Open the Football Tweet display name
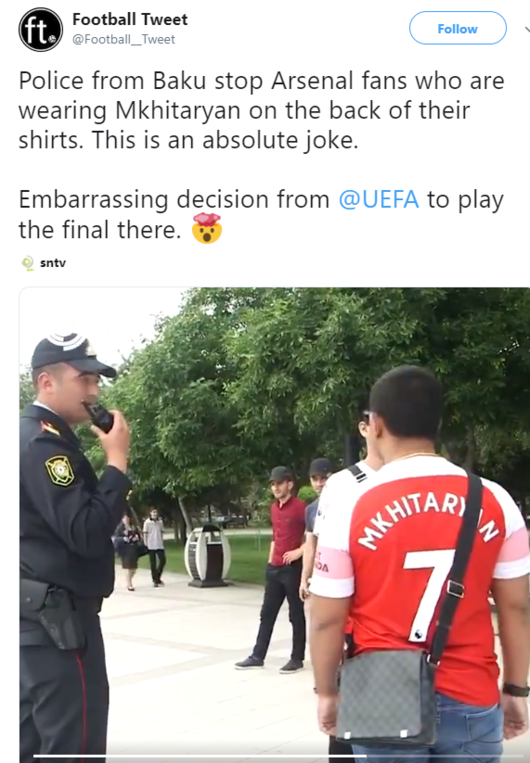Image resolution: width=530 pixels, height=763 pixels. click(x=130, y=19)
